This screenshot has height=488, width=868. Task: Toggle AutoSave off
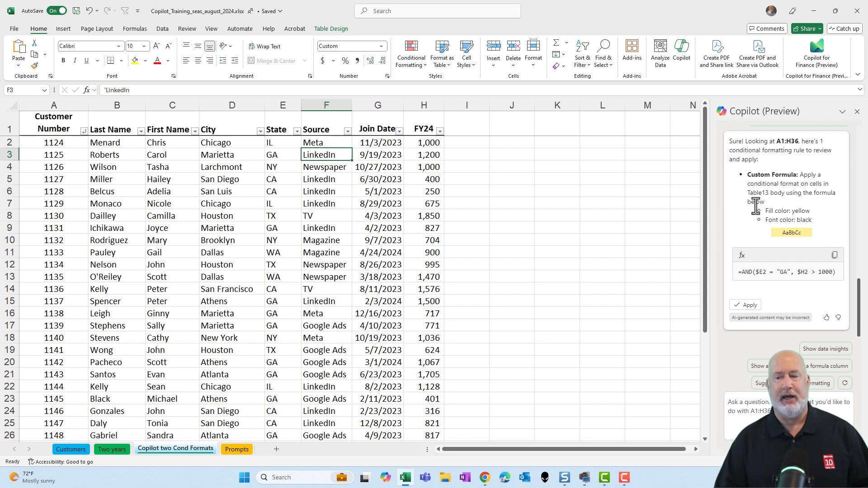57,10
